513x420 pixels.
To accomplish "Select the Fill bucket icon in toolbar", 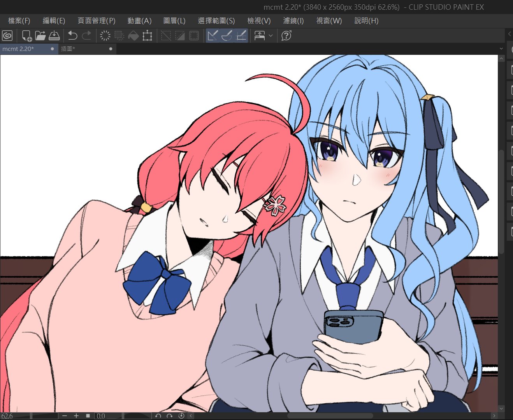I will (x=133, y=36).
